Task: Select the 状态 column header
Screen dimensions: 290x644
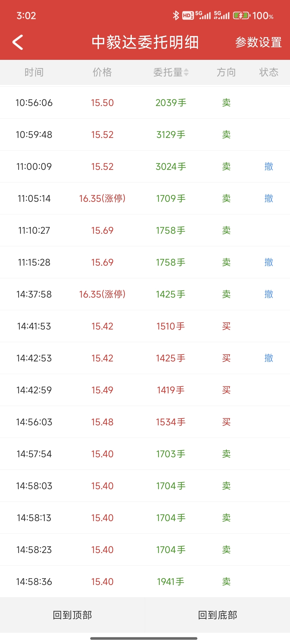Action: pos(269,72)
